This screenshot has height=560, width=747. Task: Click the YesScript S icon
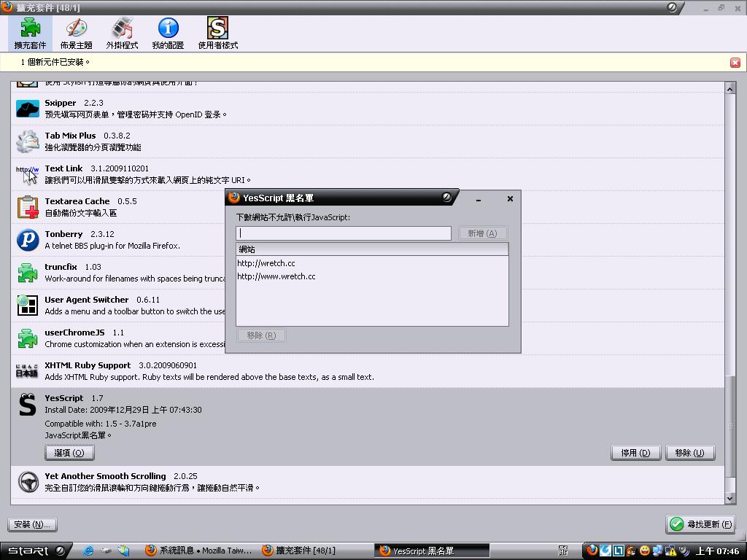point(27,404)
